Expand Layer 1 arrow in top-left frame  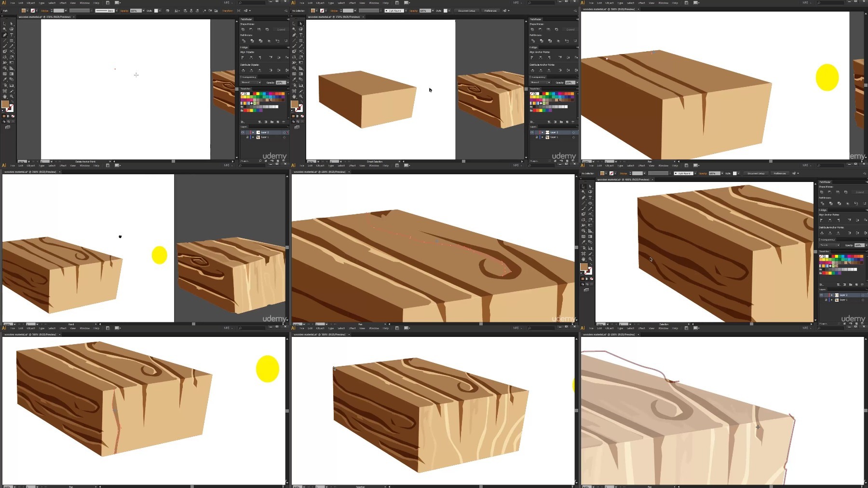pyautogui.click(x=253, y=137)
